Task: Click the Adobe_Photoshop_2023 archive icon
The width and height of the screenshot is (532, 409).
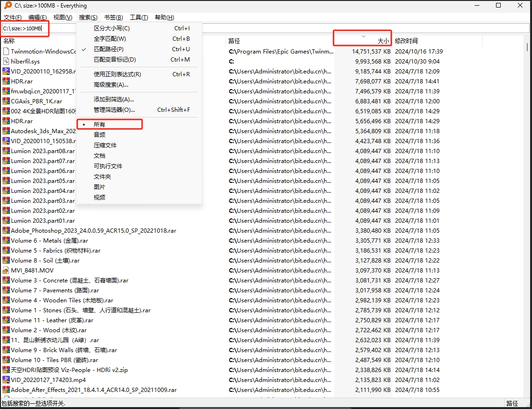Action: point(6,230)
